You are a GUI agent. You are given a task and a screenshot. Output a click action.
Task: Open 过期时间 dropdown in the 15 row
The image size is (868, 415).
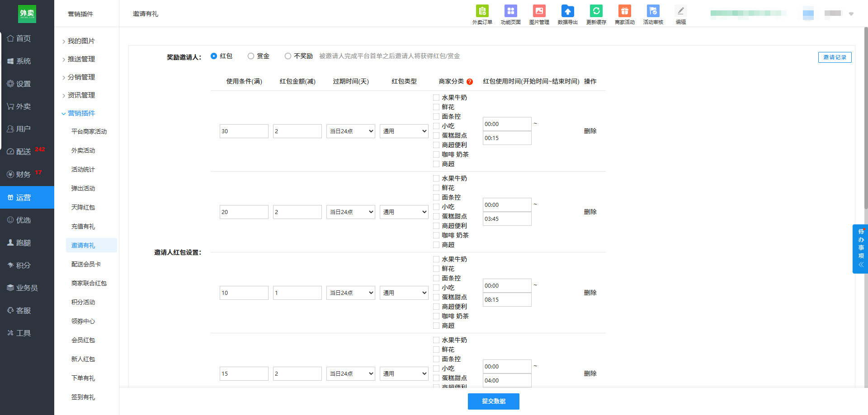pos(351,373)
